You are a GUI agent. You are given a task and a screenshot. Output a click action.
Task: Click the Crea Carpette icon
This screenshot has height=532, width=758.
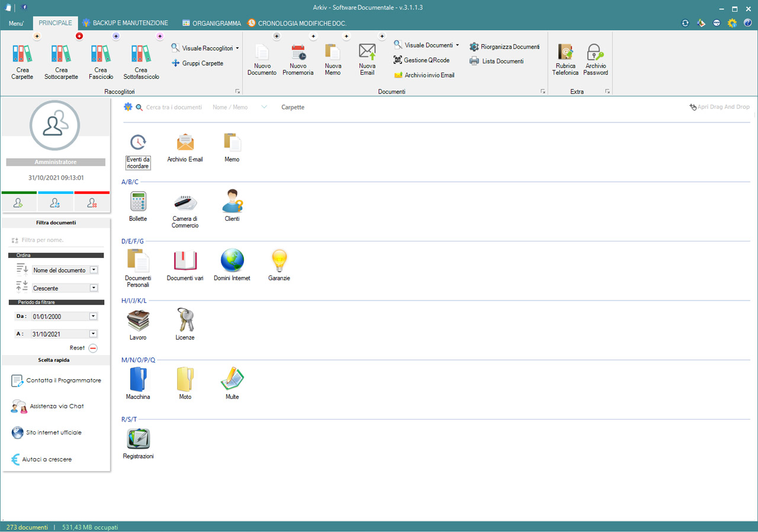[23, 54]
